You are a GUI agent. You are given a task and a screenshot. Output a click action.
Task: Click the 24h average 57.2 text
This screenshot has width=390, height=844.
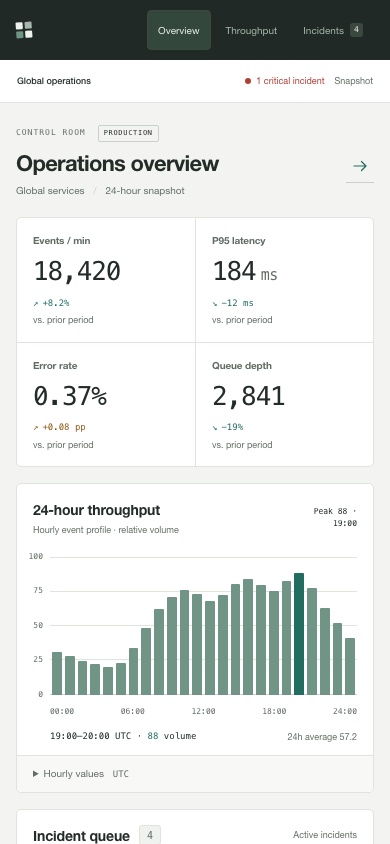pyautogui.click(x=322, y=736)
